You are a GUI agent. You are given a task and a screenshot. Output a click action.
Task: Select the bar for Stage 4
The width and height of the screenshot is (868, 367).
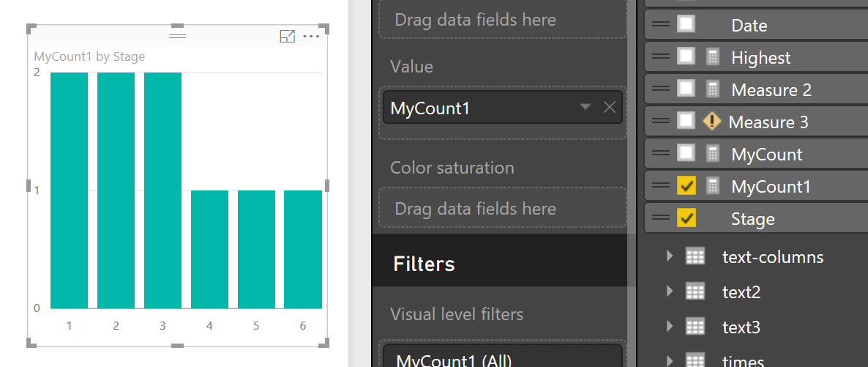coord(209,249)
